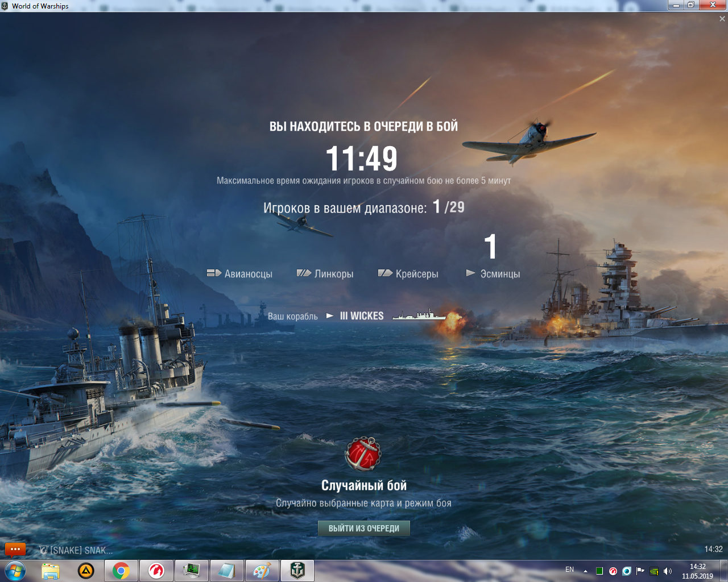Screen dimensions: 728x582
Task: Click the Линкоры label
Action: 334,274
